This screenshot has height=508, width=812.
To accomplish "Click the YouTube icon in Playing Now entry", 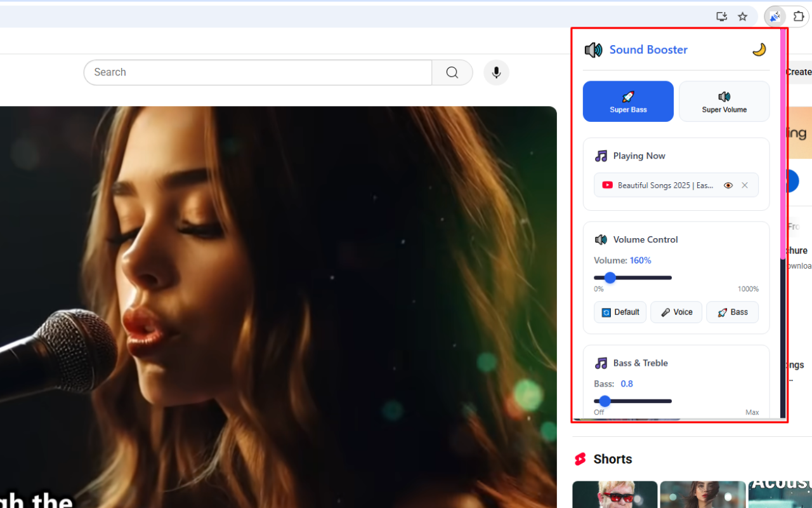I will coord(607,185).
